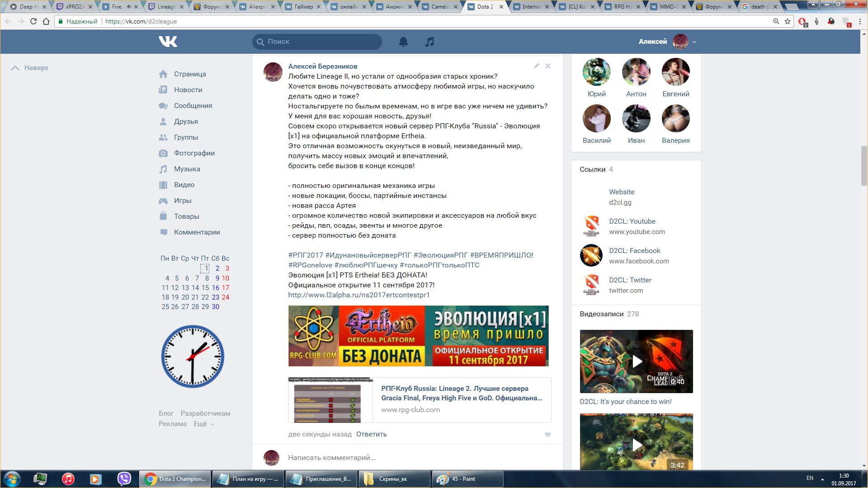Open 45 - Paint taskbar window

468,479
